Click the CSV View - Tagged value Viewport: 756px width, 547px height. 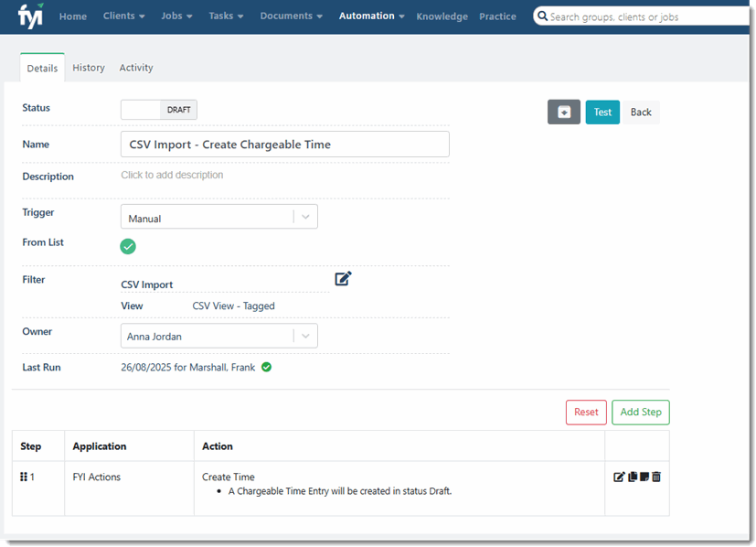(x=233, y=306)
